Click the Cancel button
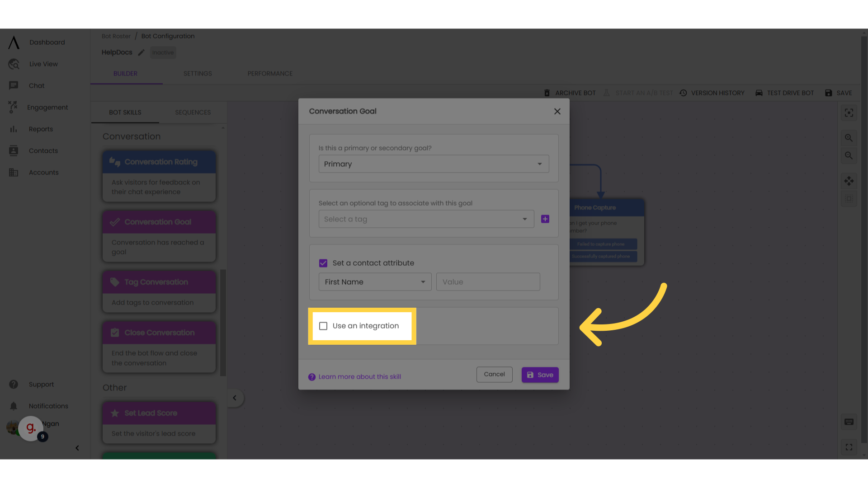 coord(494,374)
